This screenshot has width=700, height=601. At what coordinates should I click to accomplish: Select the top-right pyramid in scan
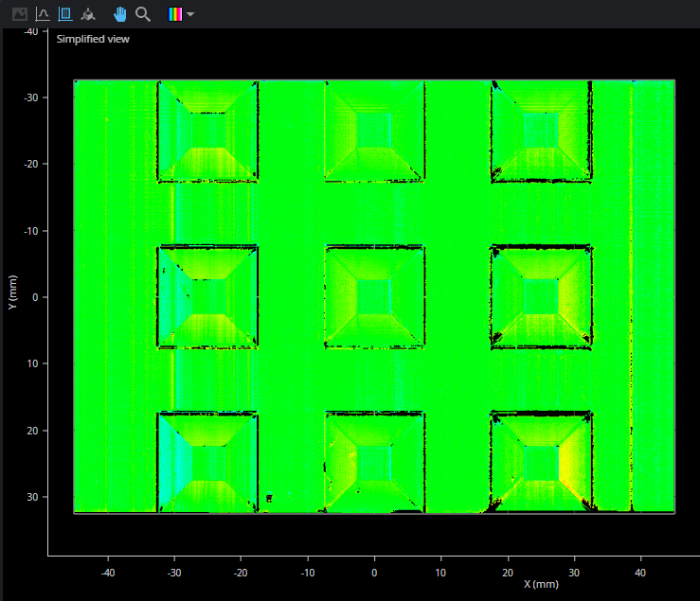click(541, 131)
